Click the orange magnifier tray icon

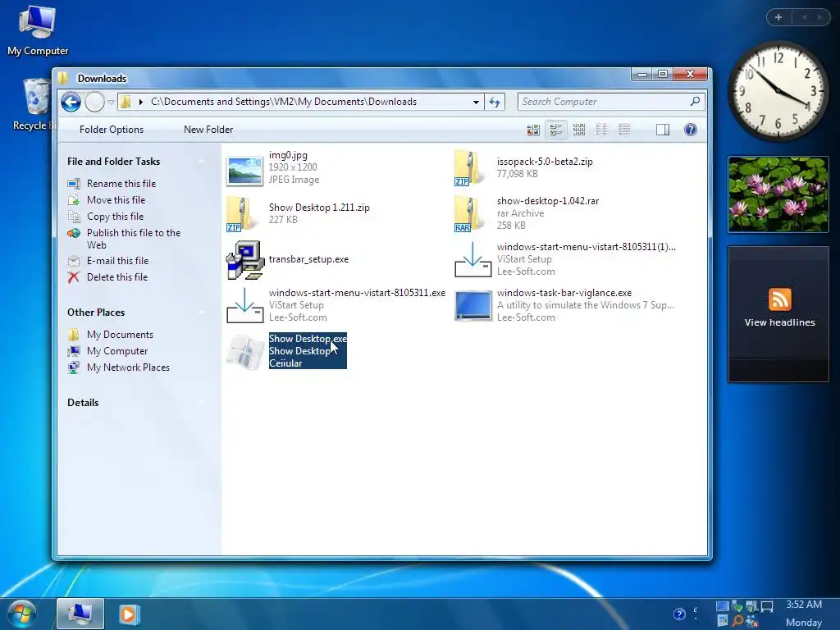click(737, 621)
